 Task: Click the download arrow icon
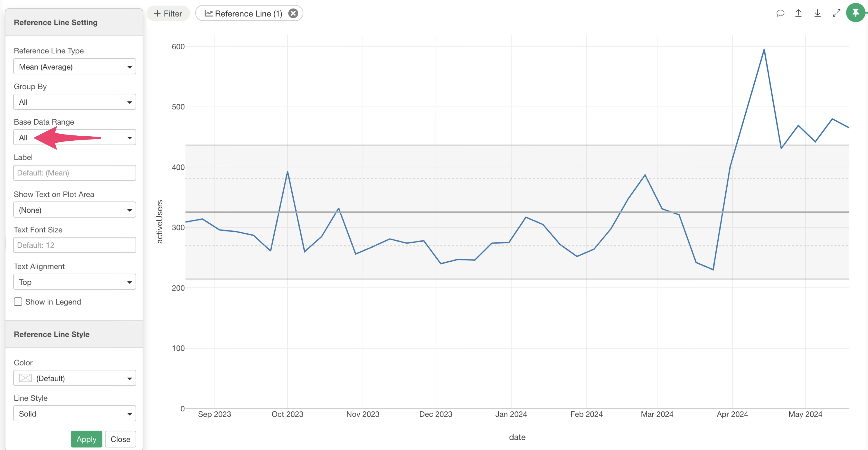[817, 14]
